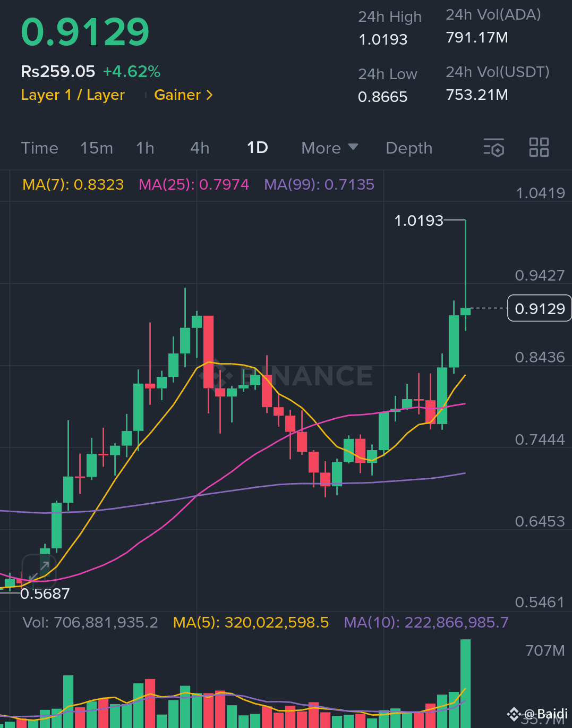The height and width of the screenshot is (728, 572).
Task: Switch to the 4h interval tab
Action: point(200,148)
